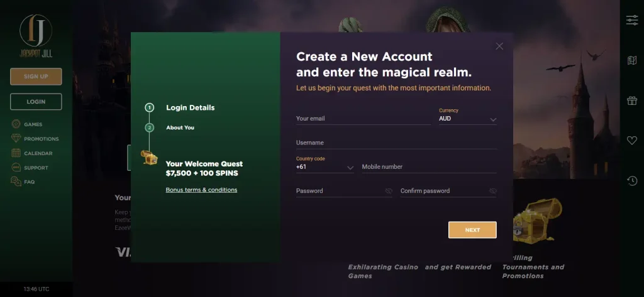
Task: Open the settings sliders icon
Action: (631, 20)
